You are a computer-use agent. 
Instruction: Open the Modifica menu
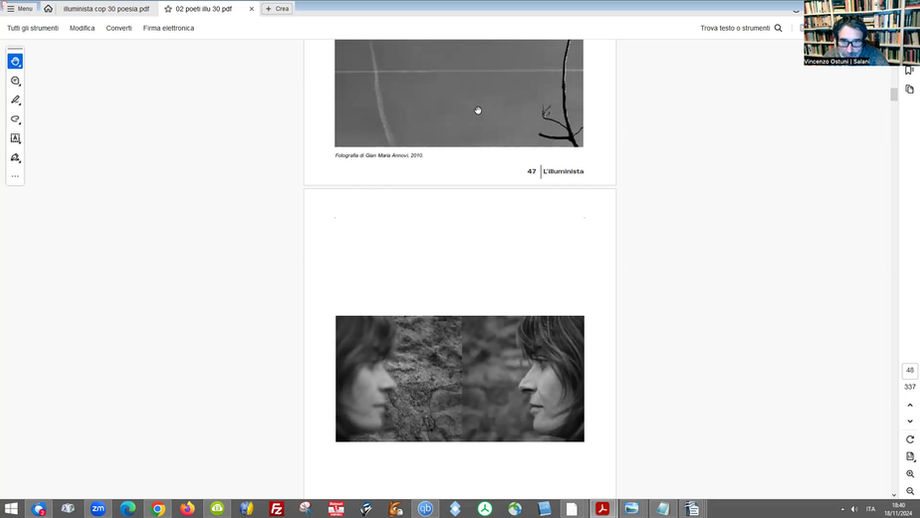tap(82, 28)
